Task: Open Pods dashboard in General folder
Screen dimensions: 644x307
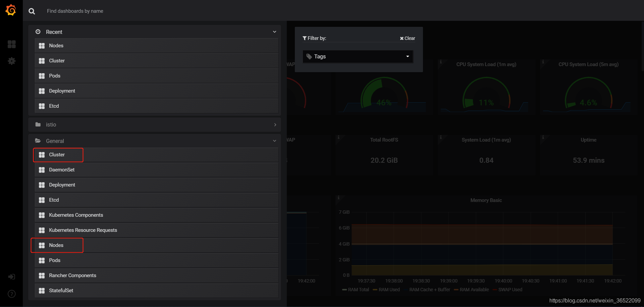Action: (x=157, y=260)
